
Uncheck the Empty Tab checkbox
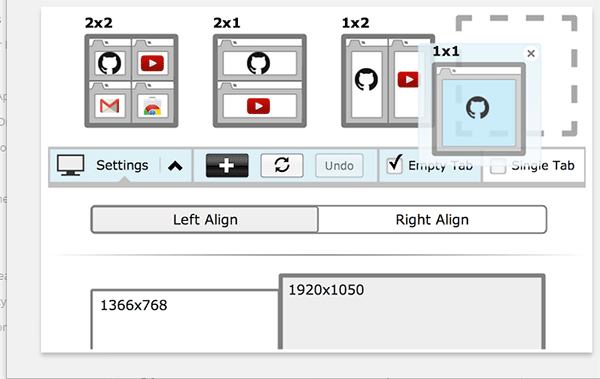[x=395, y=165]
